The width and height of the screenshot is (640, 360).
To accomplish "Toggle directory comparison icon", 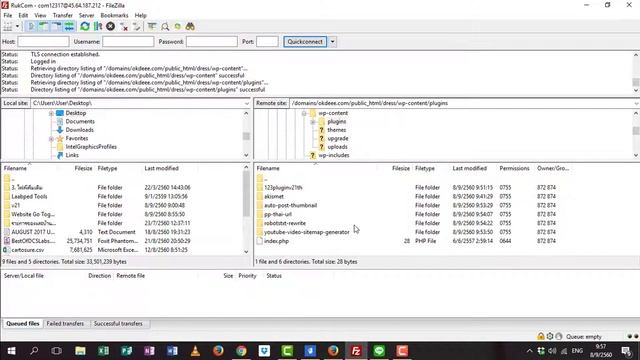I will click(165, 27).
